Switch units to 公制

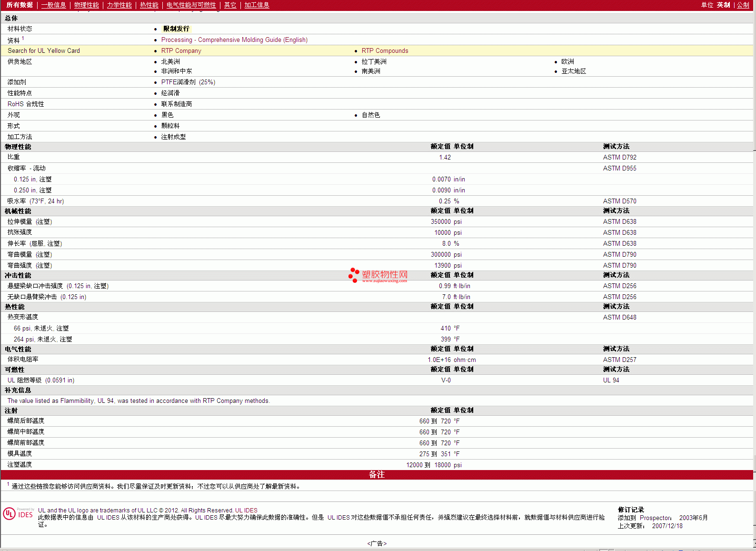(743, 5)
